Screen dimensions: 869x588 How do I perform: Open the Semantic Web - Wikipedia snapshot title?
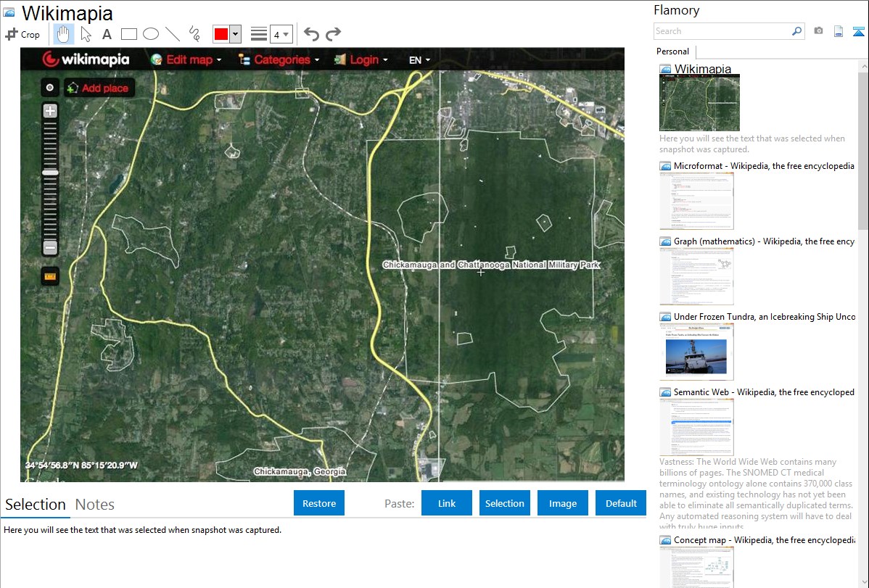(764, 392)
